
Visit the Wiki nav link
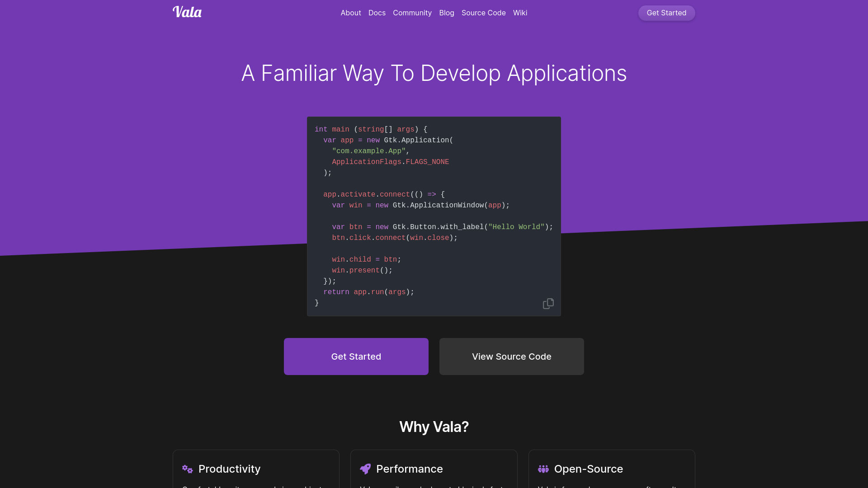(x=520, y=13)
